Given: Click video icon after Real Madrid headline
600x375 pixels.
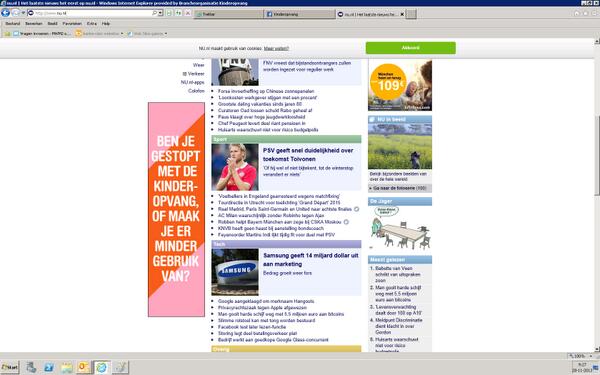Looking at the screenshot, I should click(x=356, y=209).
